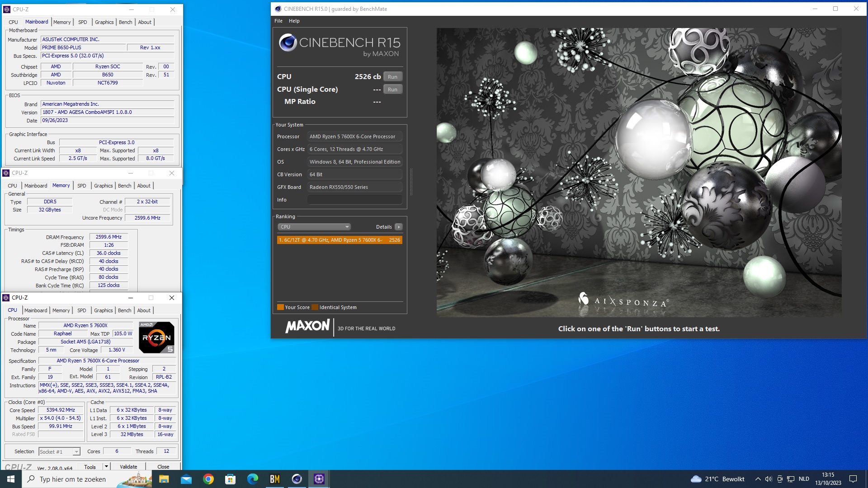
Task: Run the CPU multi-core test
Action: pyautogui.click(x=392, y=77)
